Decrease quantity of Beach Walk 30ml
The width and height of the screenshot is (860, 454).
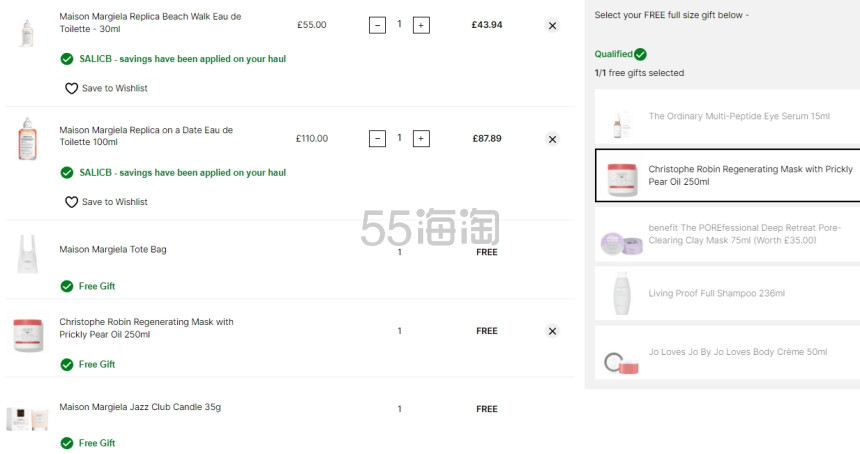(377, 25)
